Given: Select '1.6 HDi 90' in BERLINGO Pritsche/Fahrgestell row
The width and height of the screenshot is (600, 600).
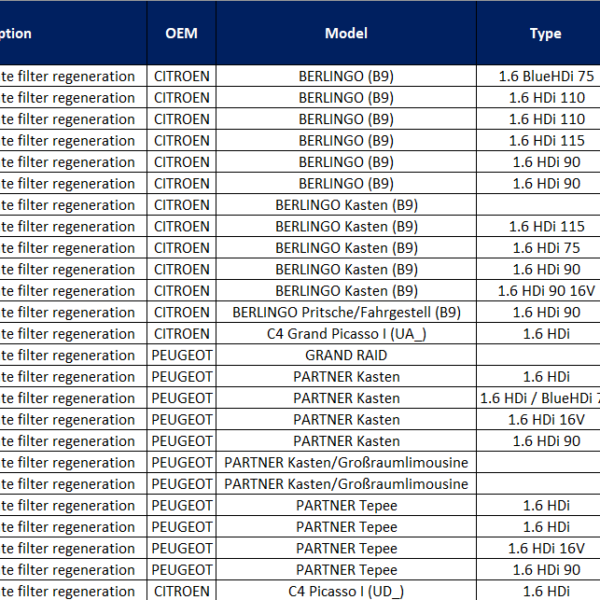Looking at the screenshot, I should [538, 312].
